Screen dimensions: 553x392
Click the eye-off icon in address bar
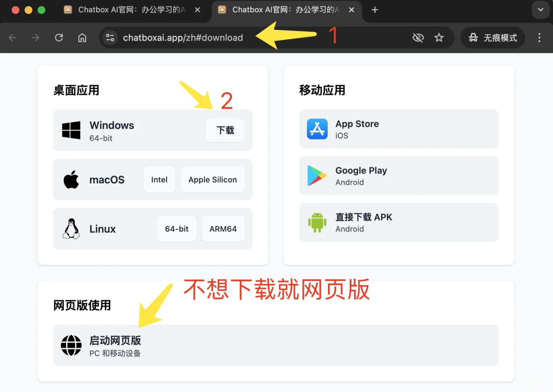(418, 37)
